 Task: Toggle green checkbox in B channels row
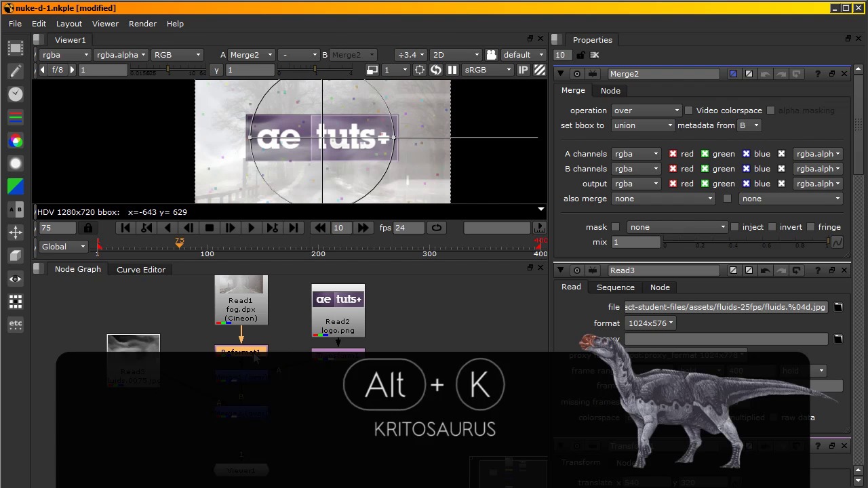[705, 169]
